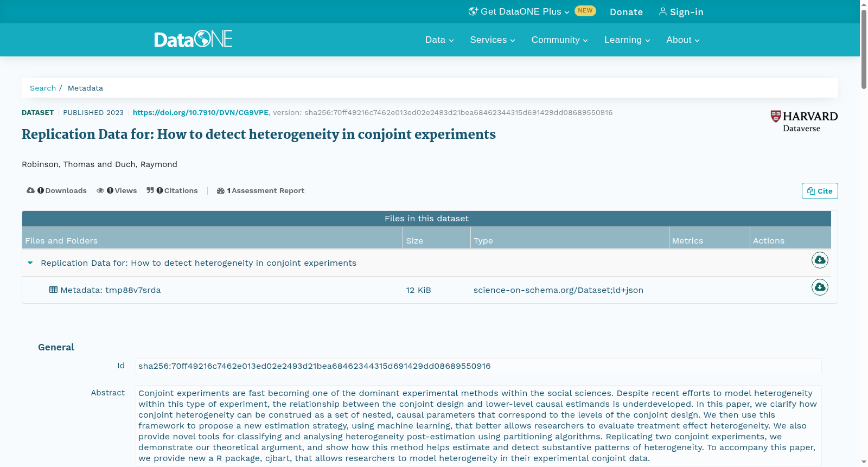This screenshot has width=868, height=467.
Task: Go to Search in breadcrumb
Action: [x=43, y=88]
